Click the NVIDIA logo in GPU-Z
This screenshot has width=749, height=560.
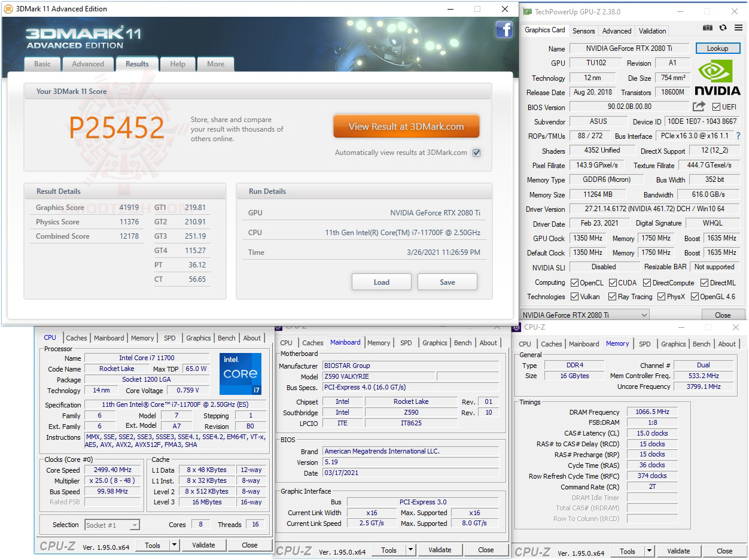717,78
